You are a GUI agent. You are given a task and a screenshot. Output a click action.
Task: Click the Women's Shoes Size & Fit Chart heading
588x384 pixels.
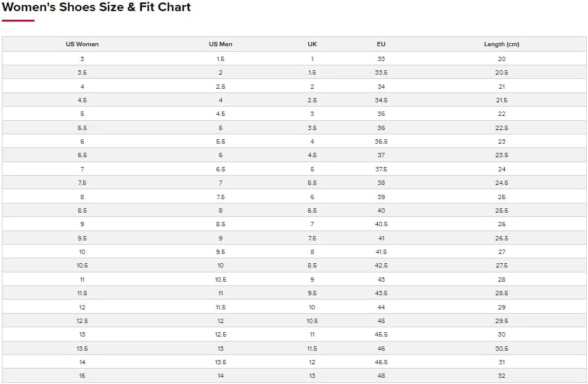click(x=97, y=7)
